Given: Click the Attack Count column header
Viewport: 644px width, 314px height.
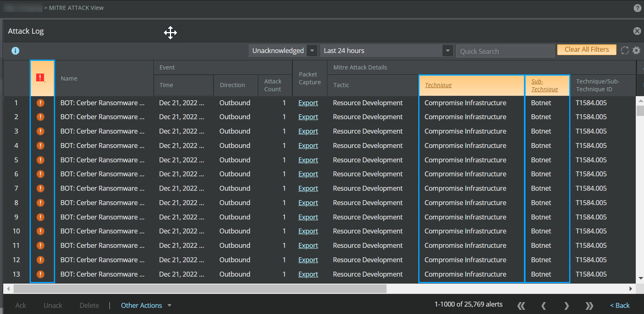Looking at the screenshot, I should pos(275,85).
